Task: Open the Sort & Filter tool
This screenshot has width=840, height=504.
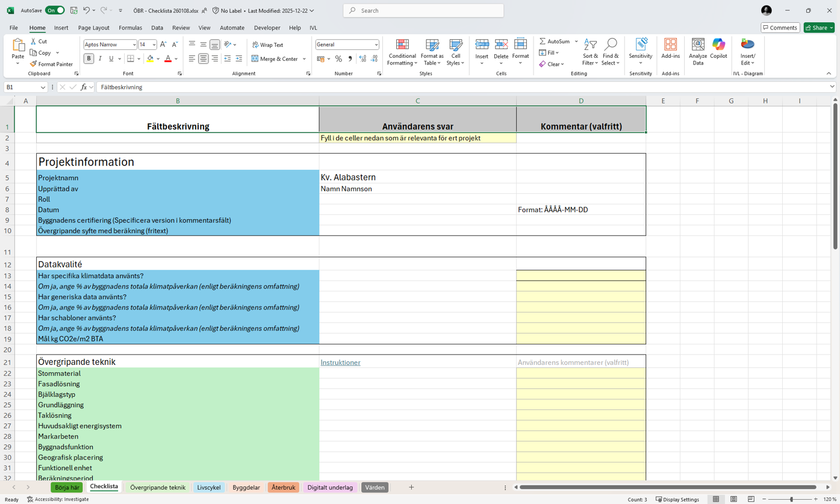Action: pyautogui.click(x=590, y=52)
